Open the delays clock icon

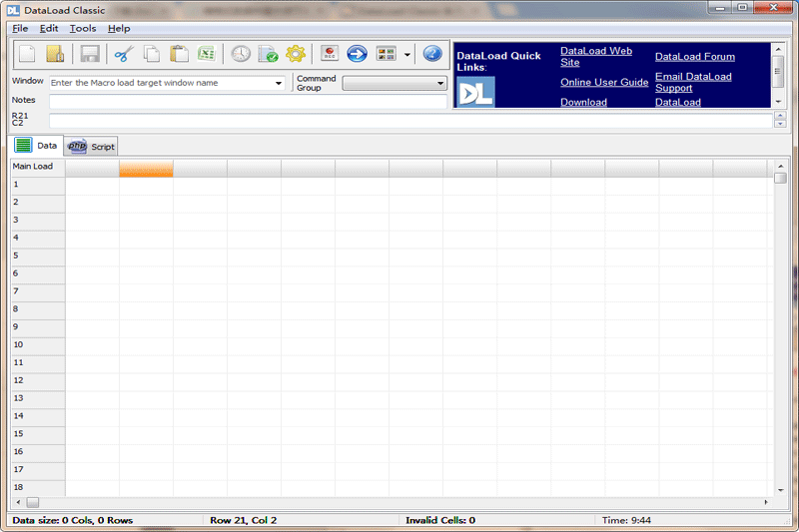241,54
